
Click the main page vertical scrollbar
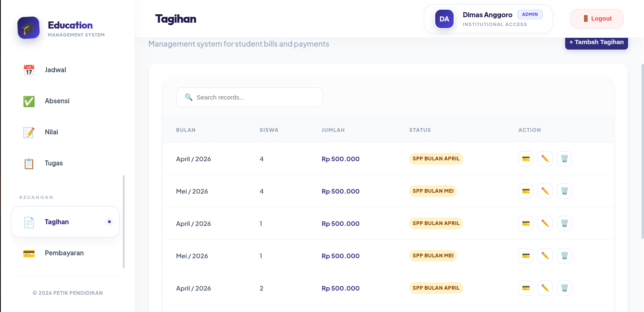point(642,151)
